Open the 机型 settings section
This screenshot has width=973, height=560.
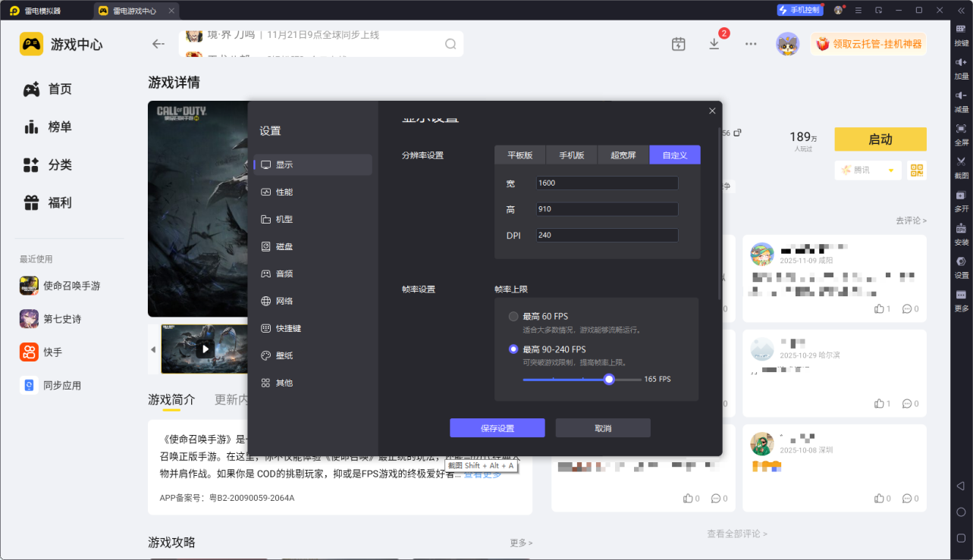pos(313,219)
